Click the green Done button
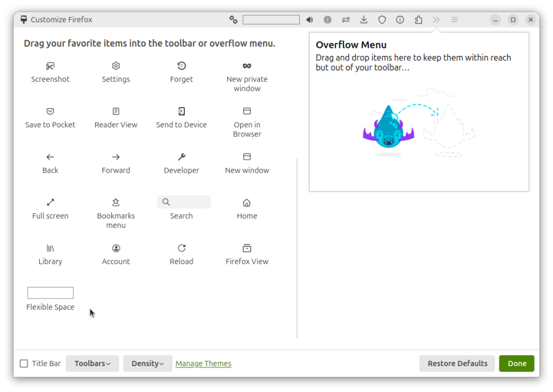The height and width of the screenshot is (392, 553). pyautogui.click(x=516, y=364)
